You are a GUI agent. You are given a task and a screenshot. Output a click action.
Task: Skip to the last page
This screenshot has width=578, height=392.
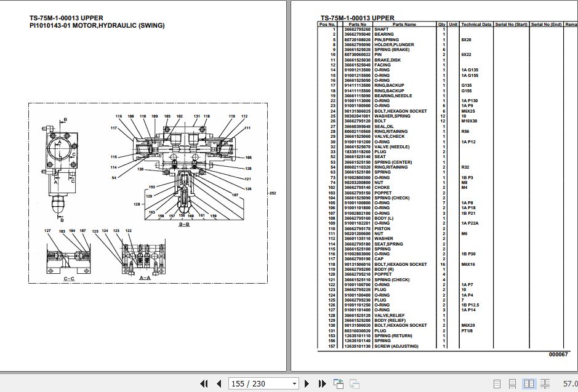[322, 383]
